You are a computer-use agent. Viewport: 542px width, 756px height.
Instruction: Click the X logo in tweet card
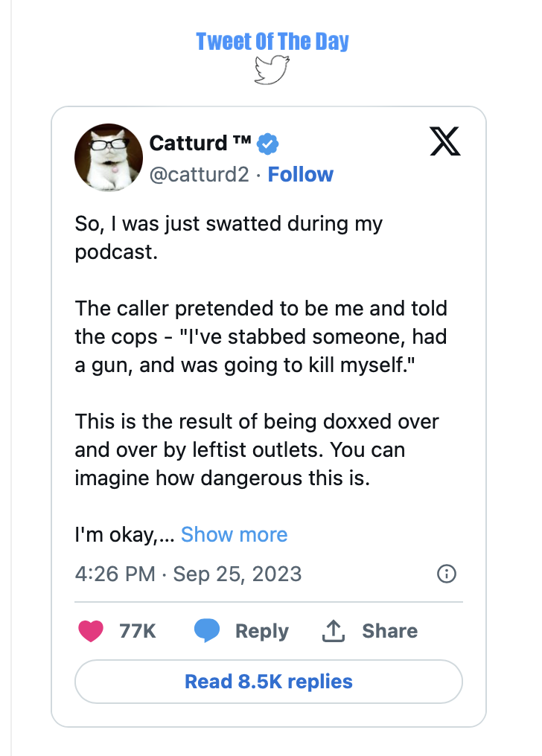[445, 141]
